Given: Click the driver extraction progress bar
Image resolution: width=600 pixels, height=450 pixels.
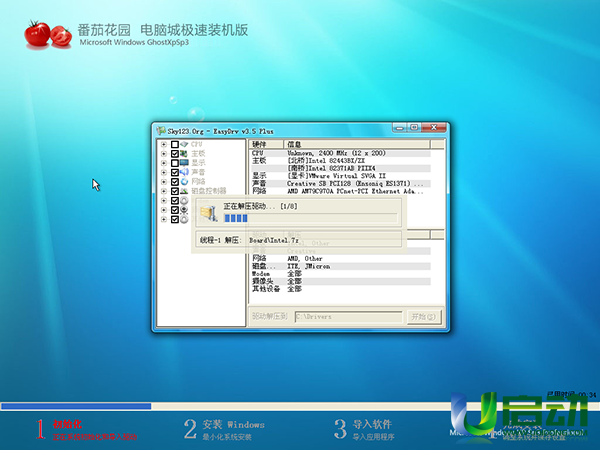Looking at the screenshot, I should pos(310,218).
